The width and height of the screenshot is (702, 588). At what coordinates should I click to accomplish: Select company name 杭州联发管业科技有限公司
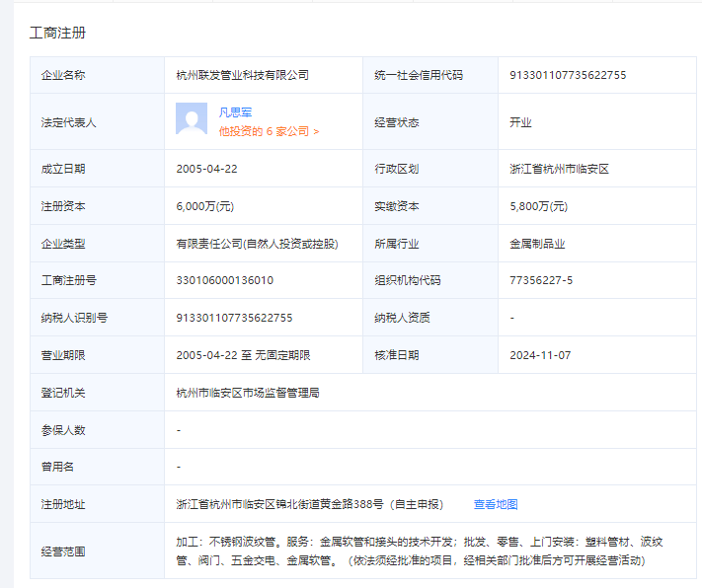click(x=242, y=75)
